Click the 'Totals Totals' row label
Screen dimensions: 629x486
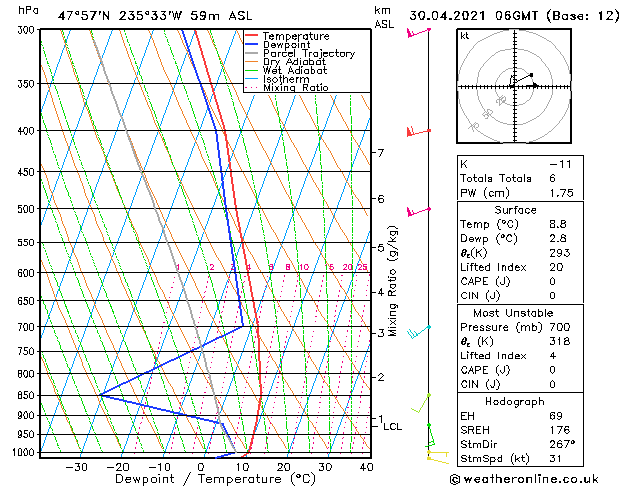pos(495,178)
